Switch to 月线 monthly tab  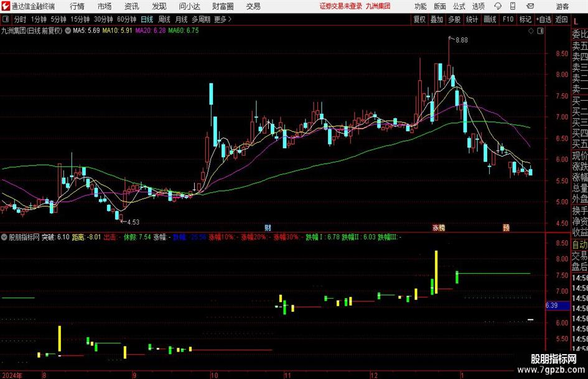point(181,19)
